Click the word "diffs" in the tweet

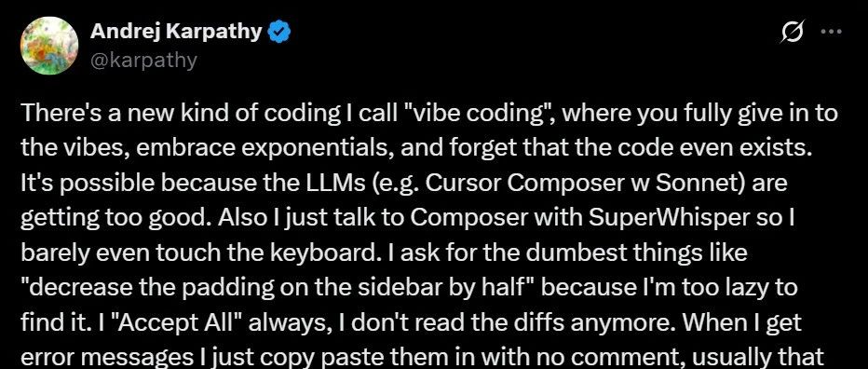pos(425,323)
